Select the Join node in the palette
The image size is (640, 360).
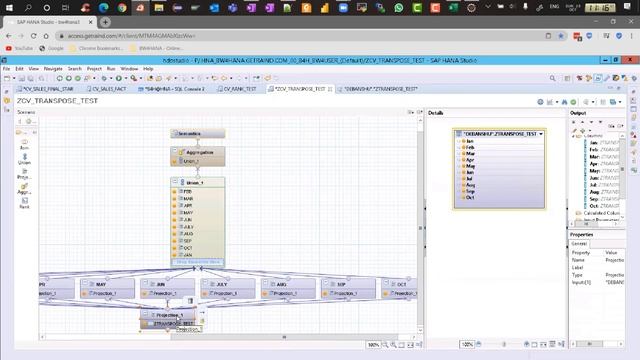tap(24, 144)
